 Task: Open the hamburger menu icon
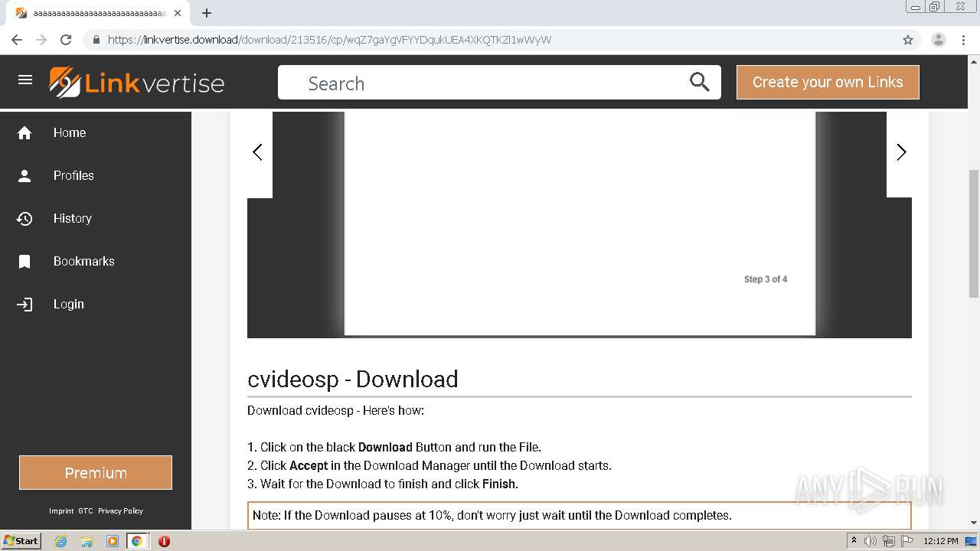pyautogui.click(x=25, y=80)
